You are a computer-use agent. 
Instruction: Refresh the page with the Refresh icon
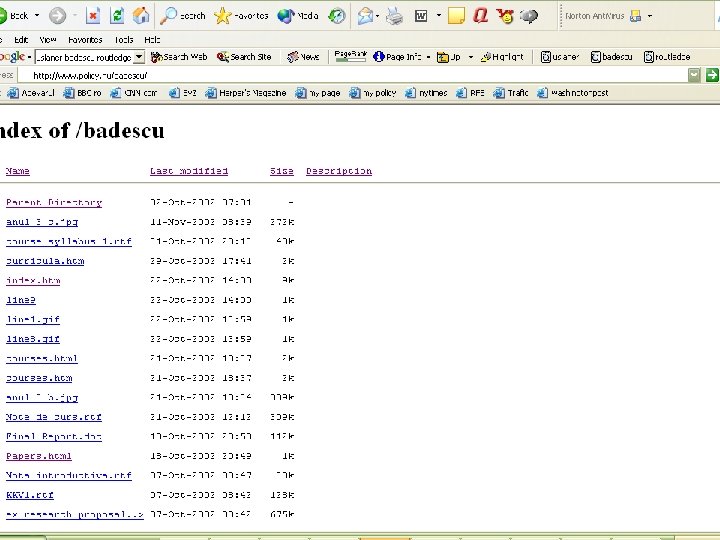(118, 16)
